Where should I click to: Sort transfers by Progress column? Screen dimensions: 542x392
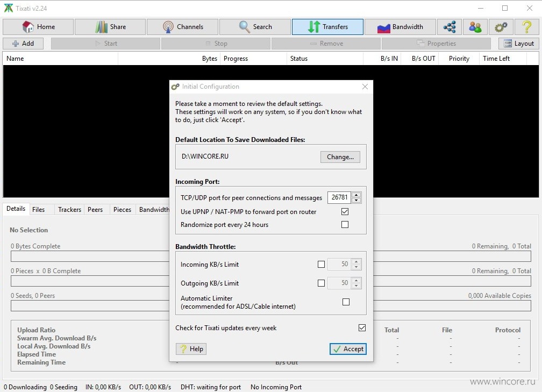point(253,59)
